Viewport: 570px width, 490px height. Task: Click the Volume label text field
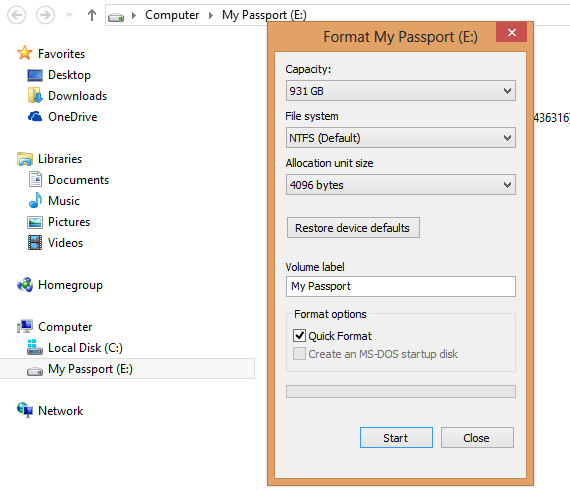401,286
